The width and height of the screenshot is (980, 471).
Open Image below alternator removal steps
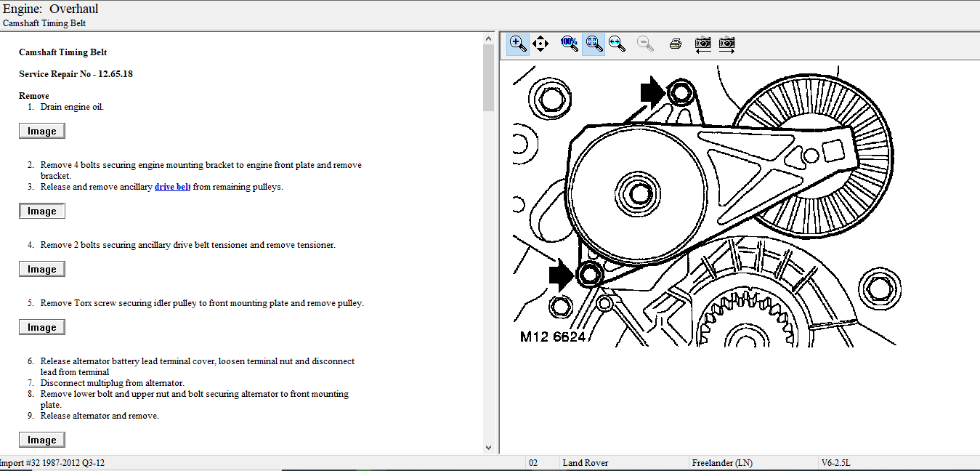(x=42, y=440)
